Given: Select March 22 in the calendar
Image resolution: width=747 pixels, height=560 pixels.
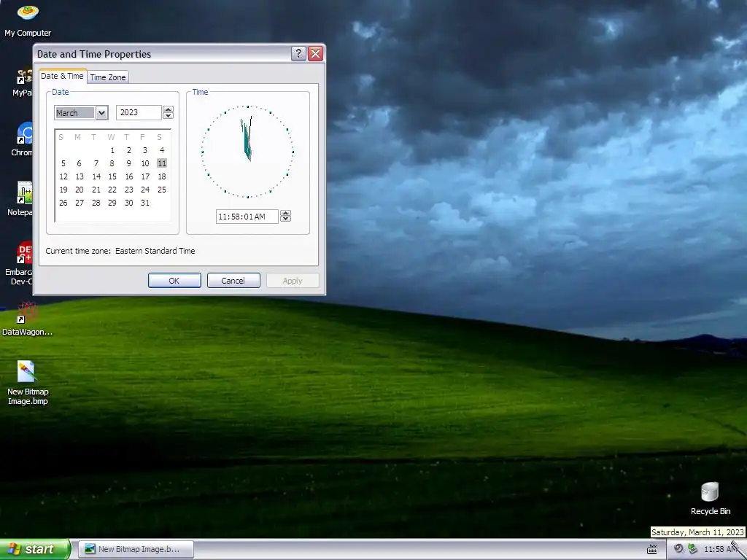Looking at the screenshot, I should click(112, 190).
